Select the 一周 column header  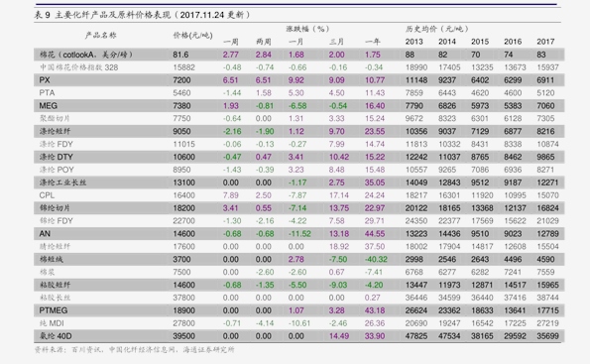coord(231,42)
